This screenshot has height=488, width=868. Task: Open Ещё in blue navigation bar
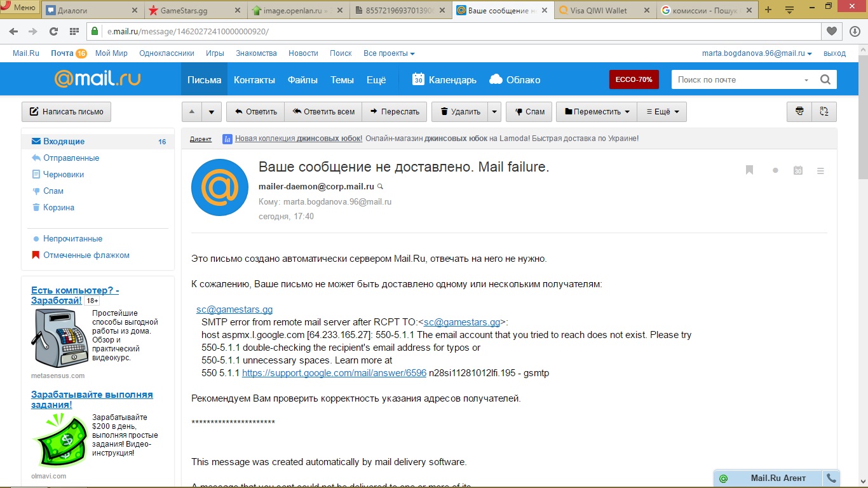[x=376, y=79]
